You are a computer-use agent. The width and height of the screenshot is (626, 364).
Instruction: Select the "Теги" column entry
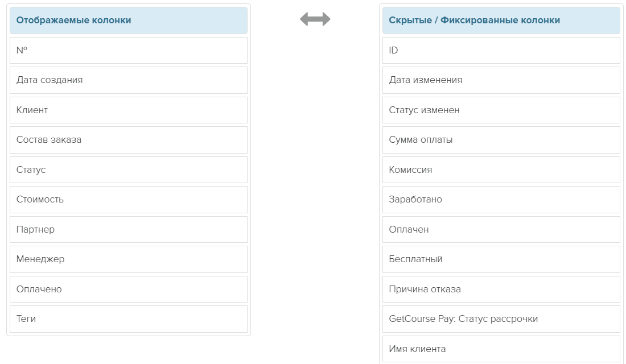coord(128,318)
